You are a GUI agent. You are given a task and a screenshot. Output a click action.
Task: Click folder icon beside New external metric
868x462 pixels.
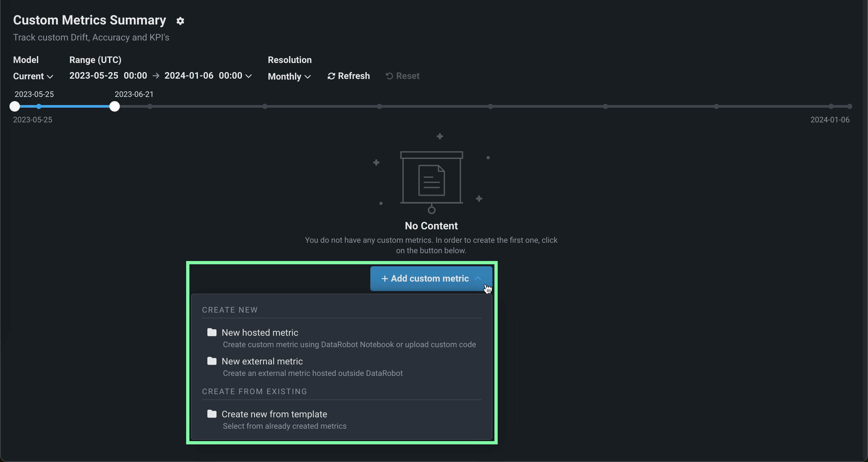pyautogui.click(x=212, y=361)
